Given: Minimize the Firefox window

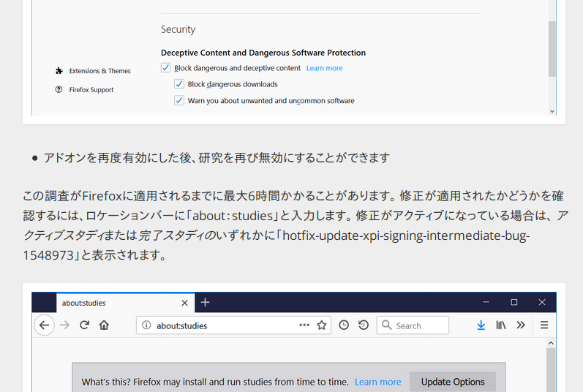Looking at the screenshot, I should pyautogui.click(x=486, y=302).
